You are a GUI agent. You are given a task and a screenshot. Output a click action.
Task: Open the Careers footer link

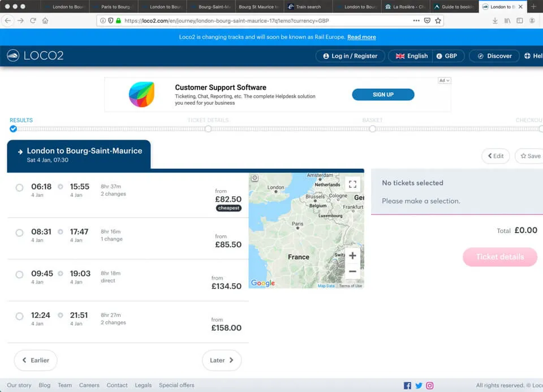click(x=89, y=385)
